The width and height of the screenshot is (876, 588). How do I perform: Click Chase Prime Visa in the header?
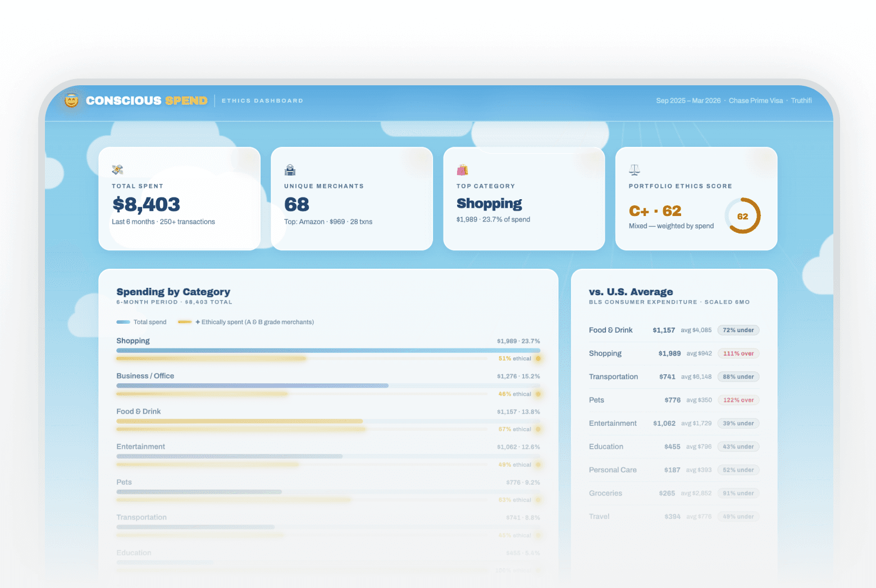tap(755, 101)
